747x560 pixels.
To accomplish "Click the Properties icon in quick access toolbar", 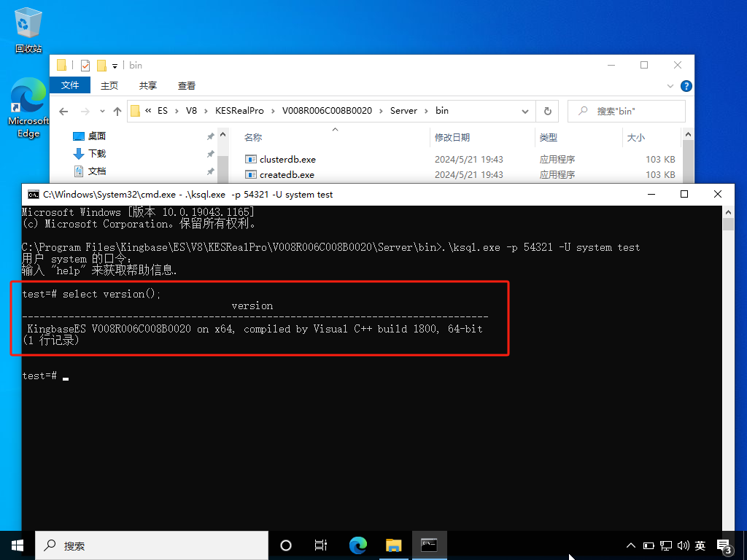I will pos(85,65).
